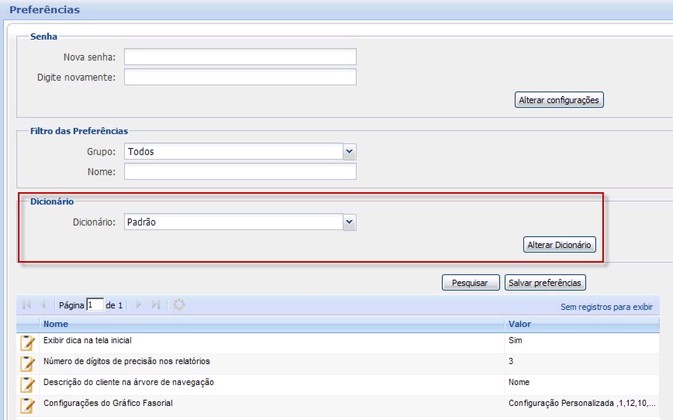Open the Dicionário dropdown
673x420 pixels.
click(349, 222)
